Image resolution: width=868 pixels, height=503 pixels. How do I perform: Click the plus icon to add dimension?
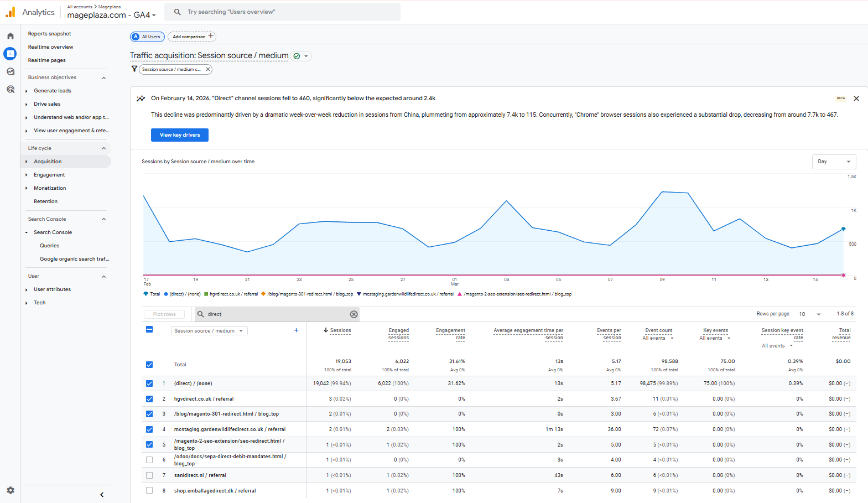point(296,330)
